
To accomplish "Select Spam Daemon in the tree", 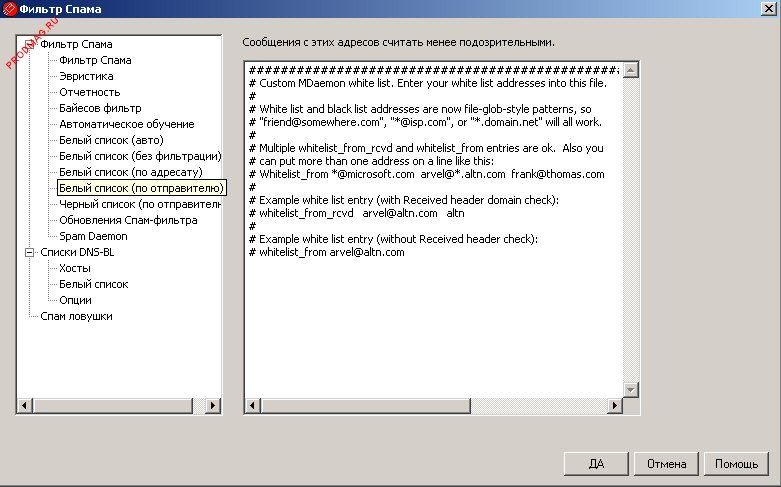I will [93, 236].
